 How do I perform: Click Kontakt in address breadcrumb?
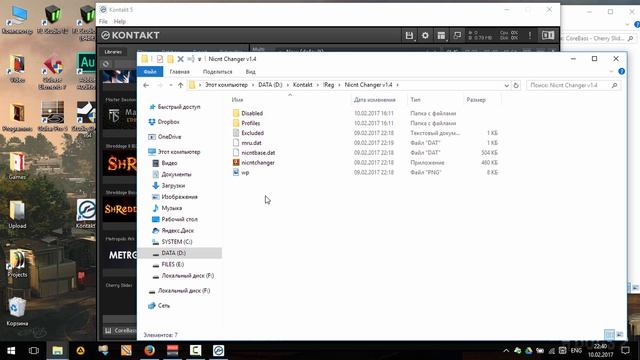[x=302, y=85]
